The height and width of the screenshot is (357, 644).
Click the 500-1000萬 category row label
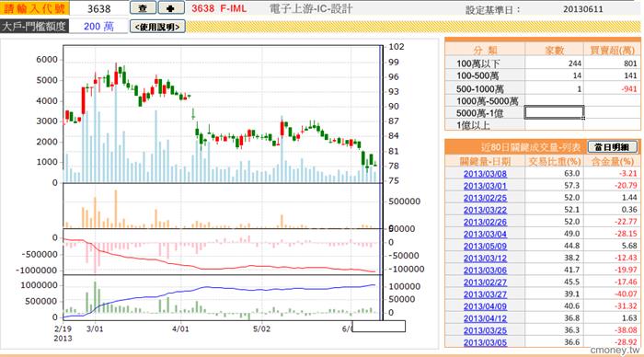pos(479,88)
